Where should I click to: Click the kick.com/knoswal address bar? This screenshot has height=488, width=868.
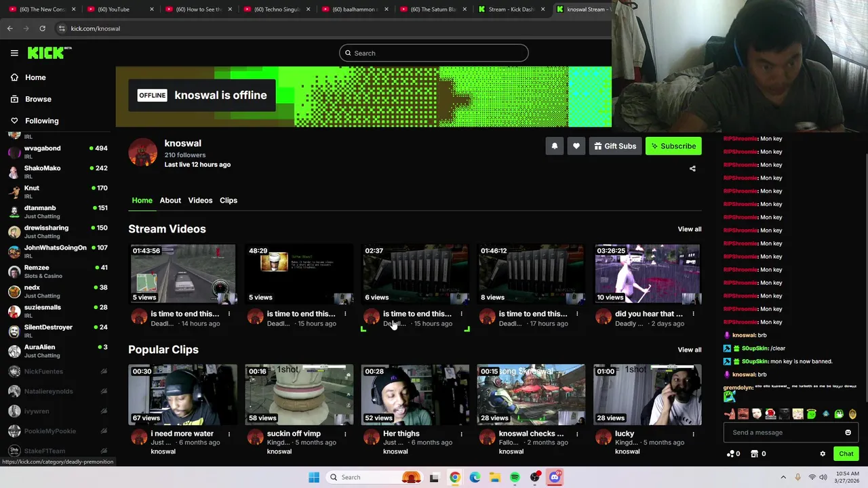(x=95, y=28)
